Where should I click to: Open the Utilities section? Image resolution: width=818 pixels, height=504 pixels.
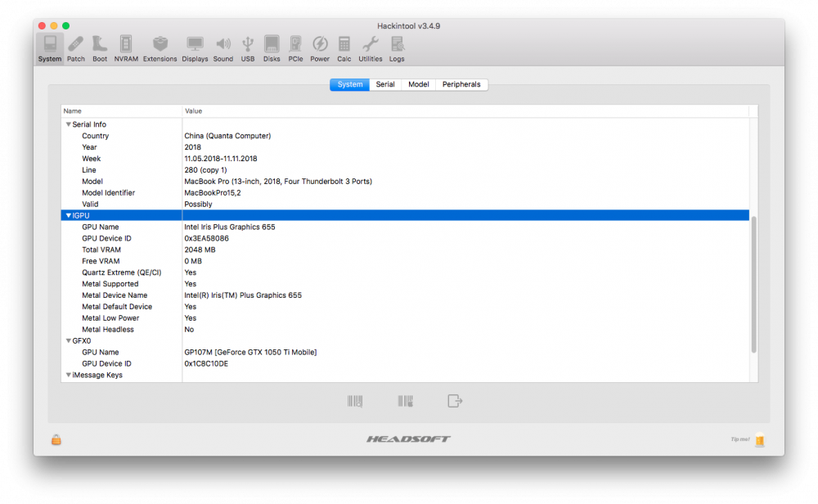coord(371,49)
